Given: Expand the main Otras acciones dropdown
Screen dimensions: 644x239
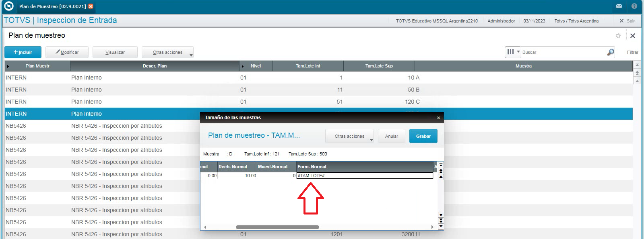Looking at the screenshot, I should (167, 52).
